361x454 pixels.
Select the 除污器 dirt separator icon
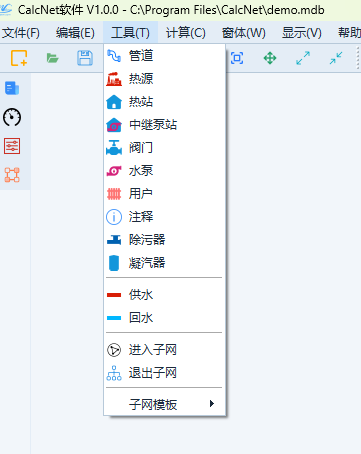(114, 240)
